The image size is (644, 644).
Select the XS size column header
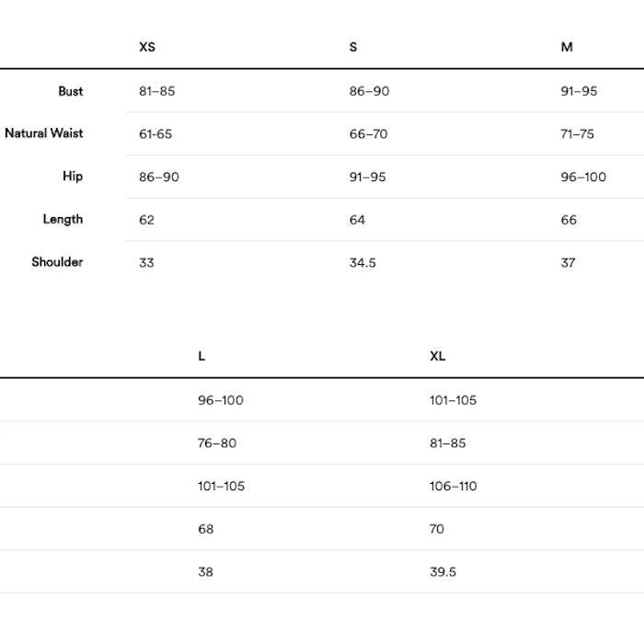(x=147, y=47)
